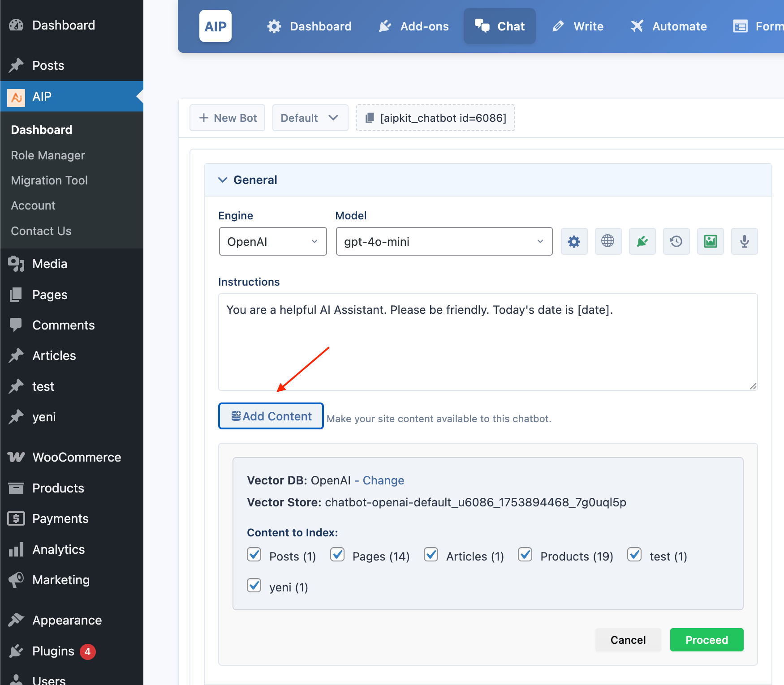The height and width of the screenshot is (685, 784).
Task: Click the AIP logo in header
Action: 215,26
